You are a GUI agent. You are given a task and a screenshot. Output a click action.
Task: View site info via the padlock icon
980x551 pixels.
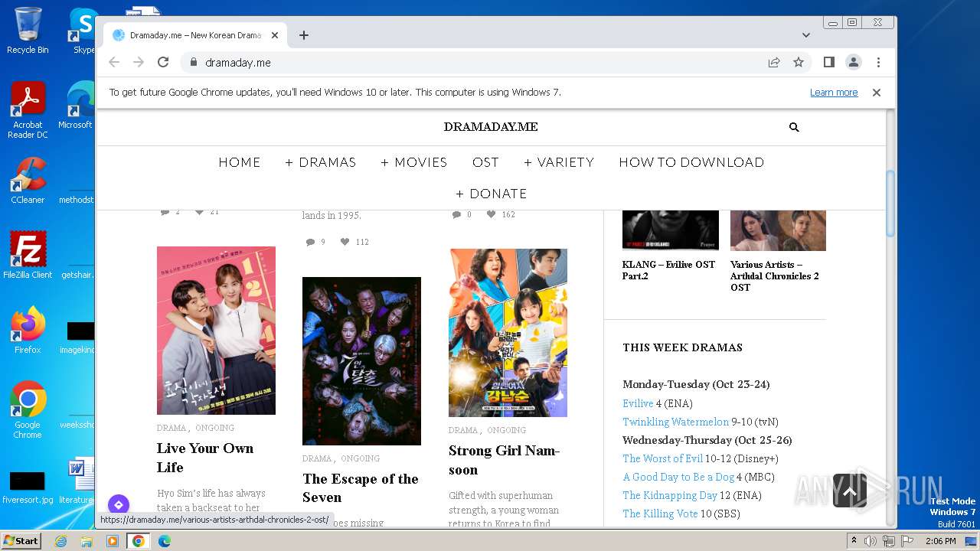193,62
